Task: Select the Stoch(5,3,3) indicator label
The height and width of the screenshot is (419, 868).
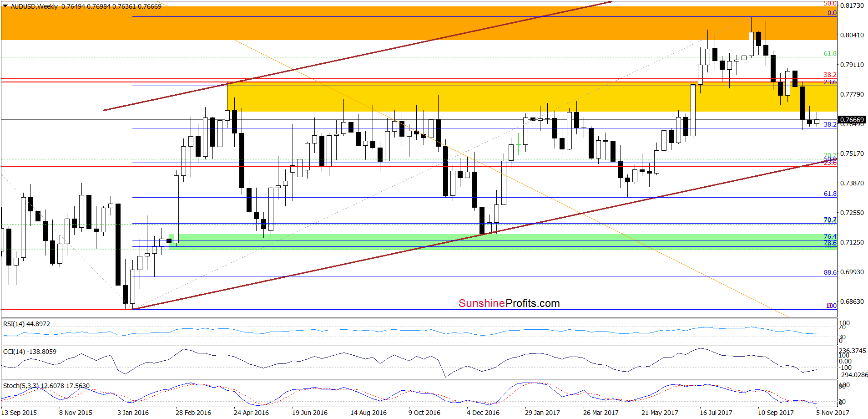Action: tap(46, 386)
